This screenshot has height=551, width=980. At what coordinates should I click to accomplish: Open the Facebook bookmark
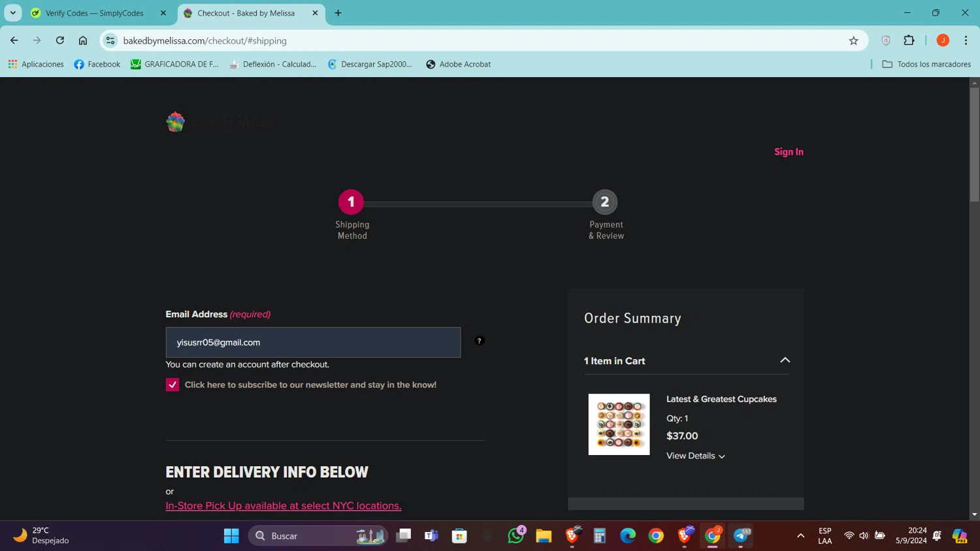[x=97, y=64]
